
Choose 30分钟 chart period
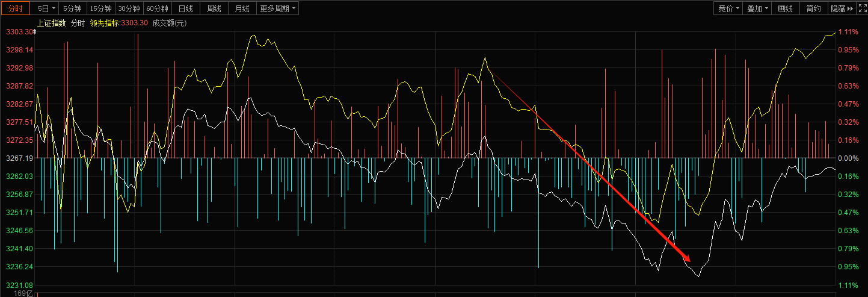point(129,8)
